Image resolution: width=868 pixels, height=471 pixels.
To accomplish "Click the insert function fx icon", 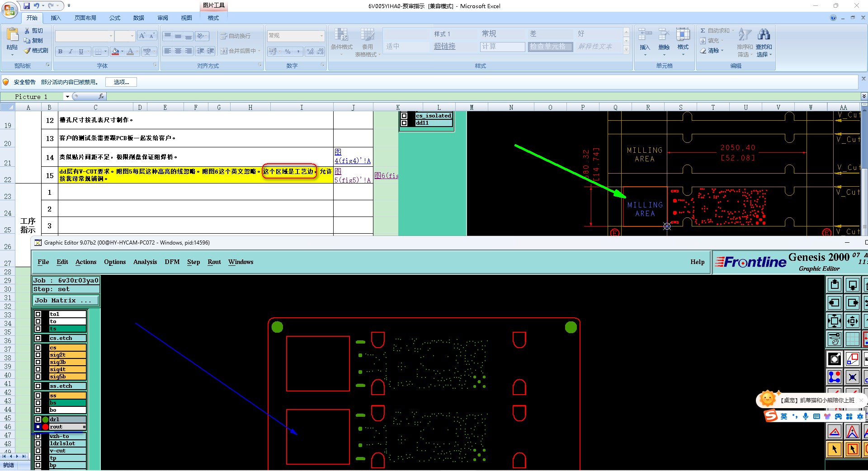I will [x=101, y=96].
